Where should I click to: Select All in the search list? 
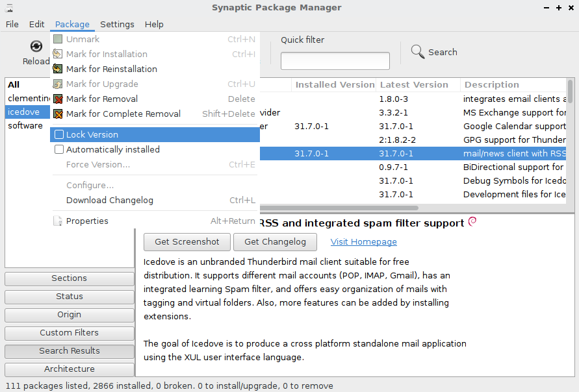tap(28, 85)
